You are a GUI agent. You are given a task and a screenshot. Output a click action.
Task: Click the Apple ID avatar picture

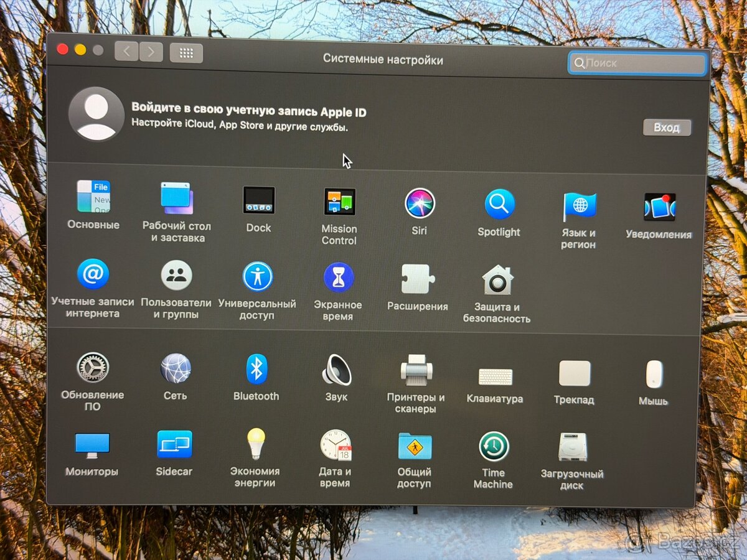coord(96,114)
